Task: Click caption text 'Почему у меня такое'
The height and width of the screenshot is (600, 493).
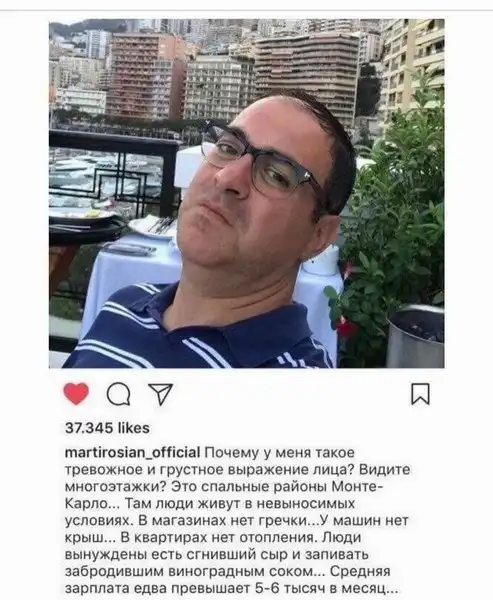Action: point(280,453)
